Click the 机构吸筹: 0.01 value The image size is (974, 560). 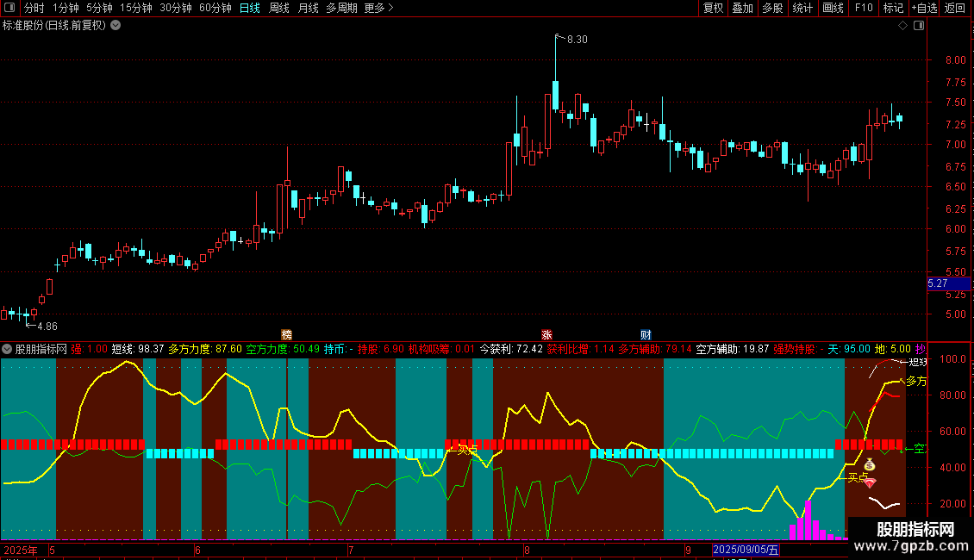[x=441, y=349]
